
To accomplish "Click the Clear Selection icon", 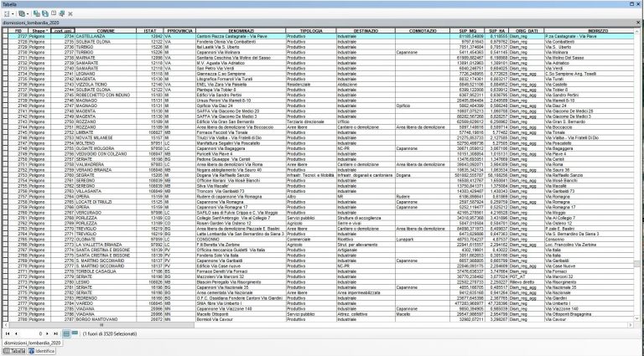I will pyautogui.click(x=53, y=13).
